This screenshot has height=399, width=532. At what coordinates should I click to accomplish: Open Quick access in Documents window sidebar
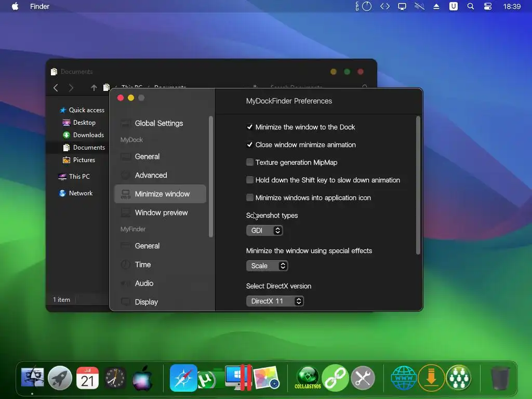pos(82,110)
